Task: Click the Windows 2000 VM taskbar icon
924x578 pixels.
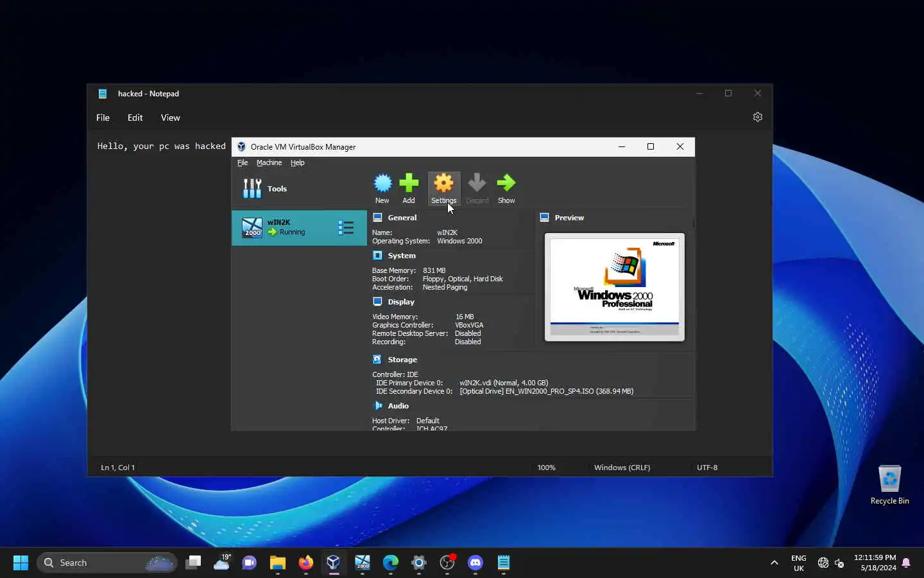Action: (363, 563)
